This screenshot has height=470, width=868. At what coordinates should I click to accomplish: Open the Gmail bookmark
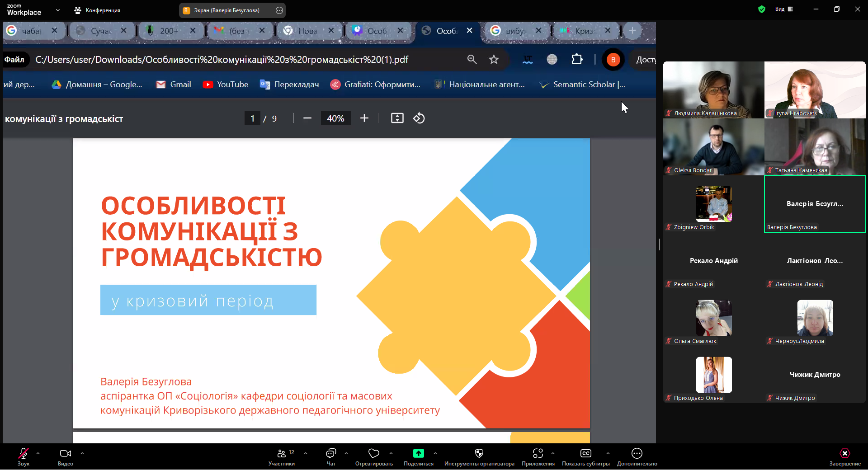click(174, 85)
